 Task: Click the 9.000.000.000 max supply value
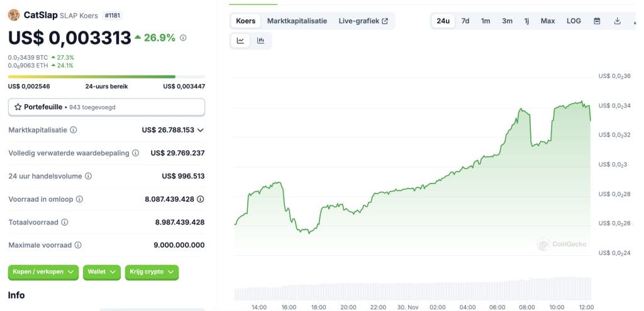tap(179, 245)
